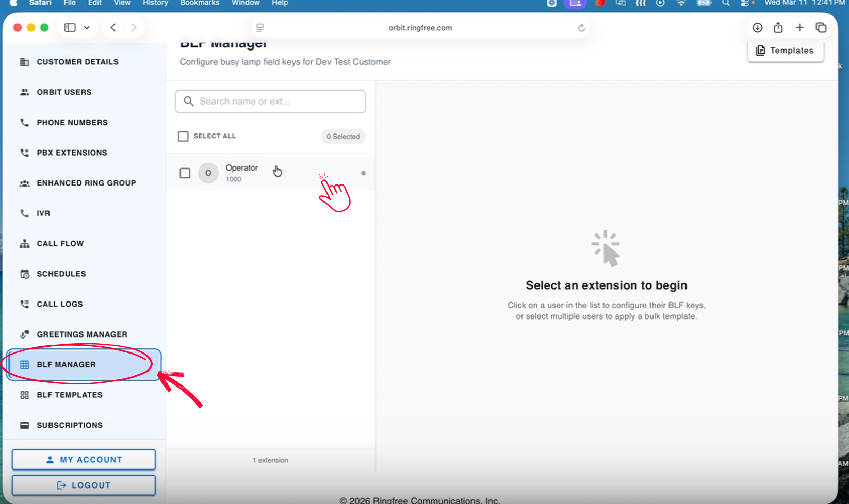
Task: Open the Templates button
Action: point(785,51)
